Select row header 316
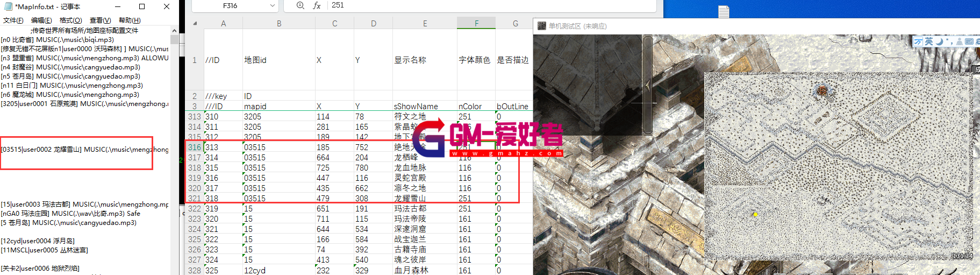 pyautogui.click(x=195, y=147)
